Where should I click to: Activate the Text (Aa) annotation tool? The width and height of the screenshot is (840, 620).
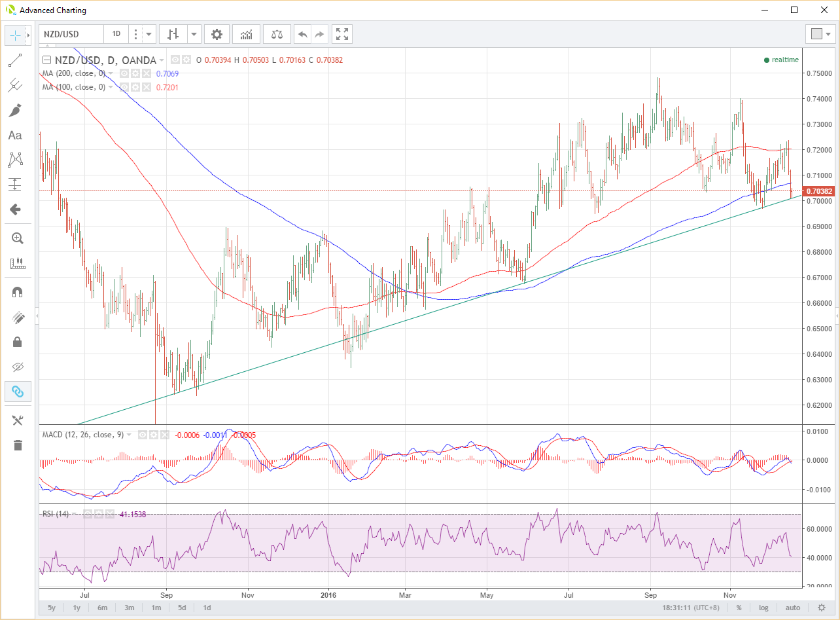(x=15, y=135)
